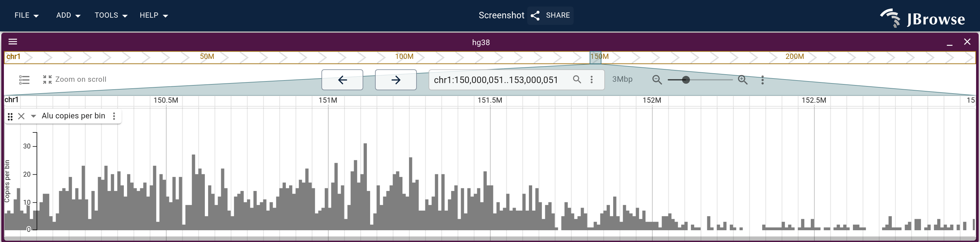Click the 3Mbp region size label
Viewport: 980px width, 242px height.
tap(622, 79)
